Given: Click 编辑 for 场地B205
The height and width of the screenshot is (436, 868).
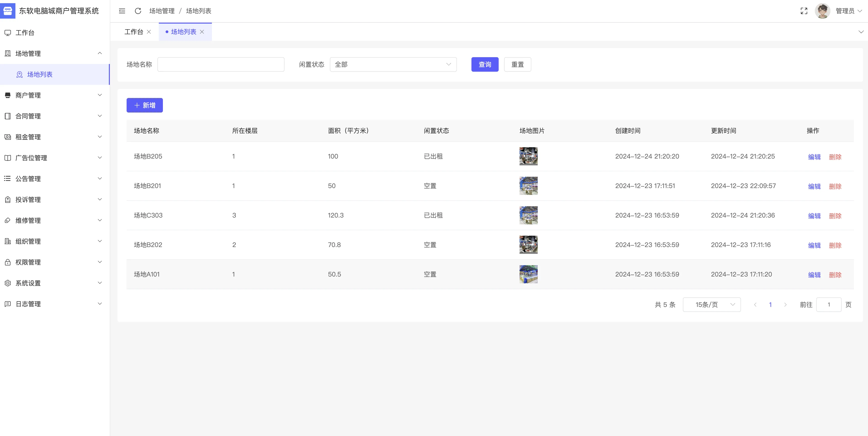Looking at the screenshot, I should 814,157.
